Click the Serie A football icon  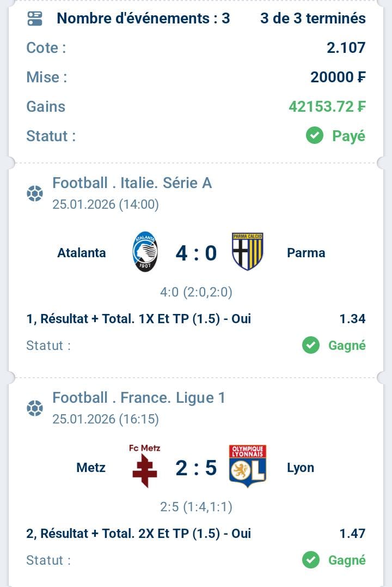click(x=35, y=193)
